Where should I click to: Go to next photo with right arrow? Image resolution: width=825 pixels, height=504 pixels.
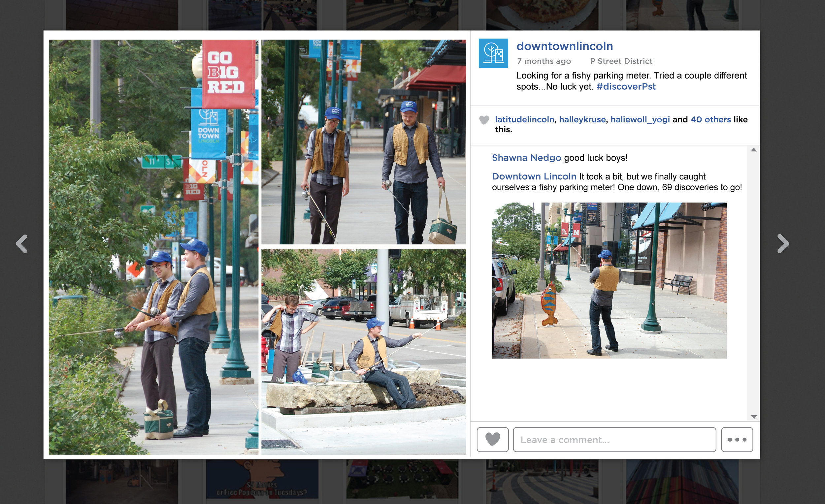[x=783, y=244]
